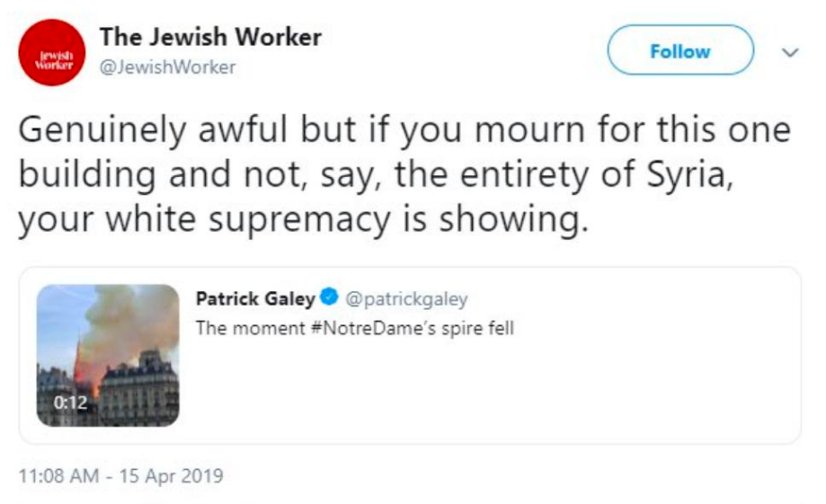Open the tweet options chevron menu
The width and height of the screenshot is (826, 504).
point(790,53)
